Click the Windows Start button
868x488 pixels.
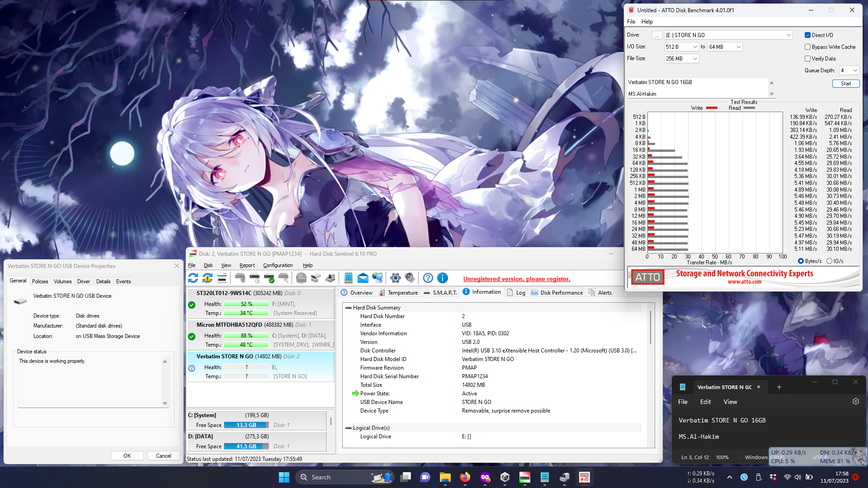pos(284,477)
